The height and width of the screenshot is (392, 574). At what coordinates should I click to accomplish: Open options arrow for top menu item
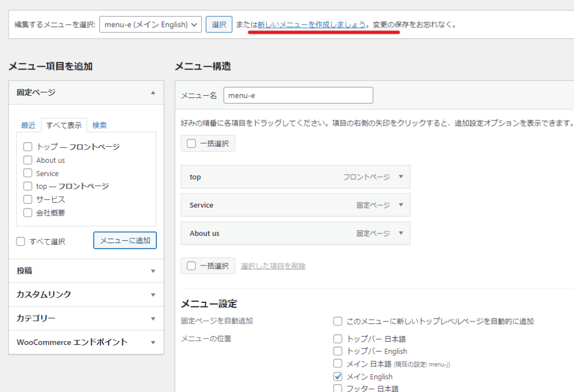400,176
